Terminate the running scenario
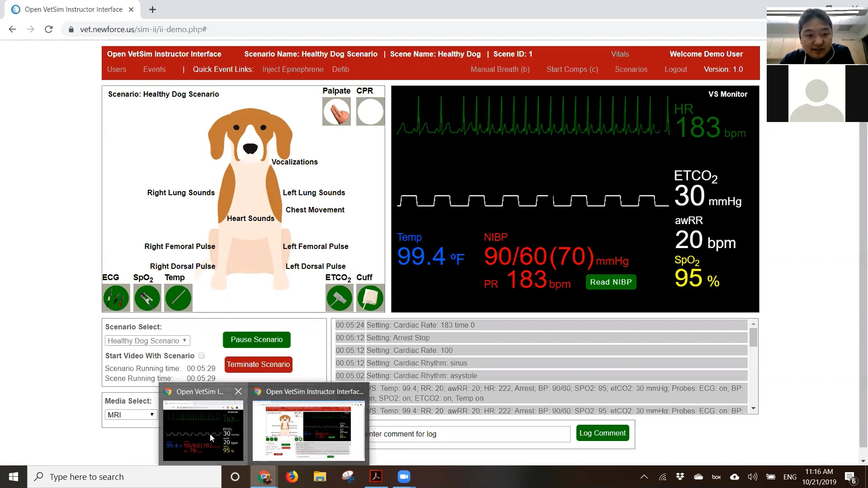This screenshot has width=868, height=488. [258, 364]
